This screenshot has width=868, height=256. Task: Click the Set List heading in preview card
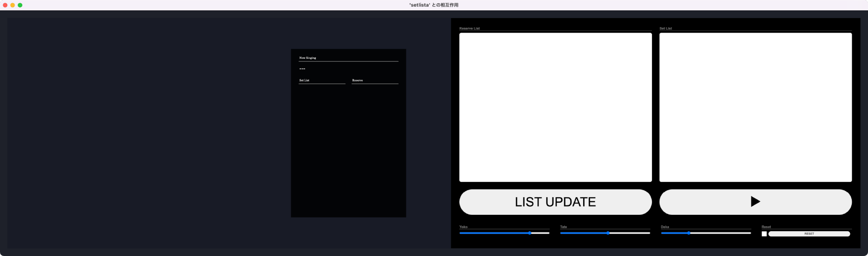pos(304,81)
